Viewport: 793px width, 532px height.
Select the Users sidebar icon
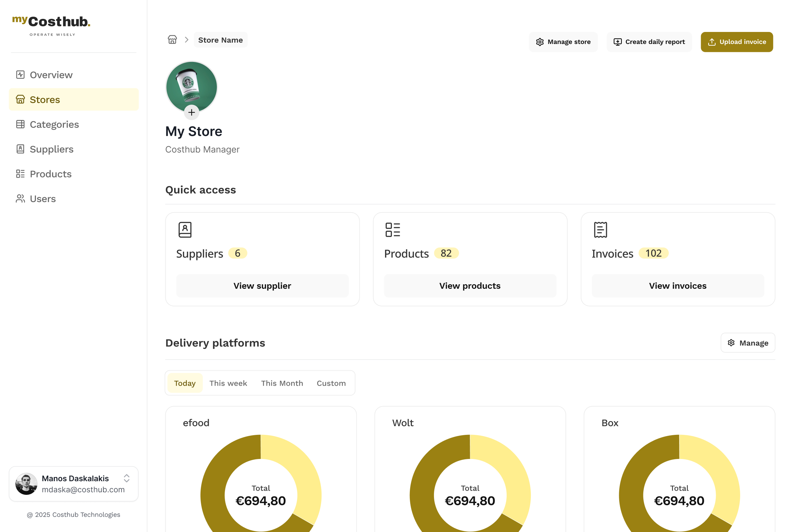pyautogui.click(x=20, y=199)
